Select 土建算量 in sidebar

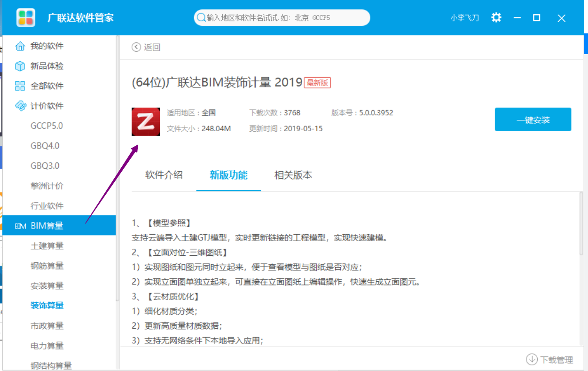point(47,246)
